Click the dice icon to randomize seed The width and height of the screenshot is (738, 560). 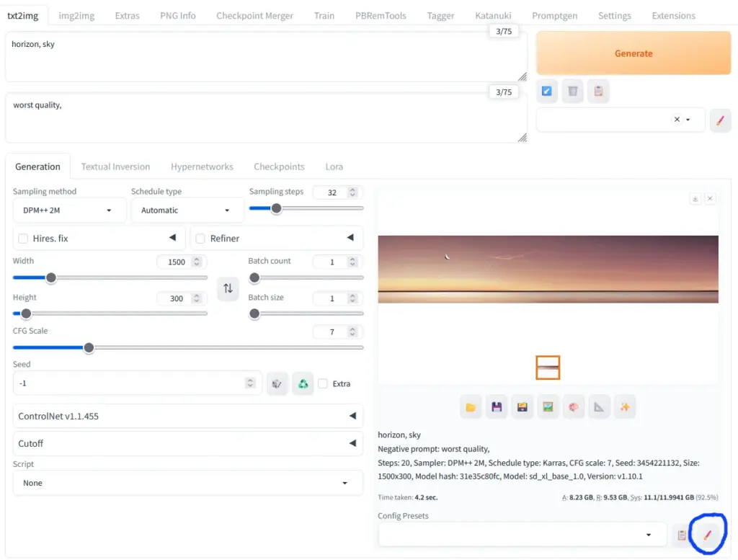pyautogui.click(x=276, y=384)
